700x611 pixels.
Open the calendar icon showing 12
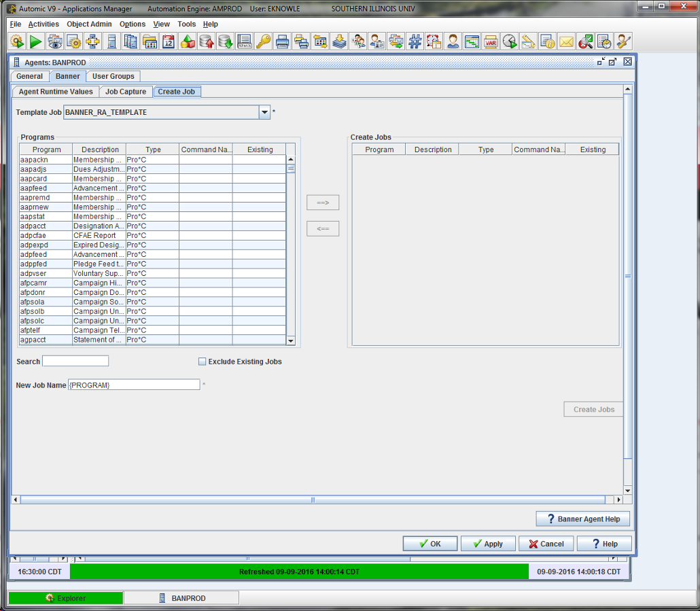169,42
